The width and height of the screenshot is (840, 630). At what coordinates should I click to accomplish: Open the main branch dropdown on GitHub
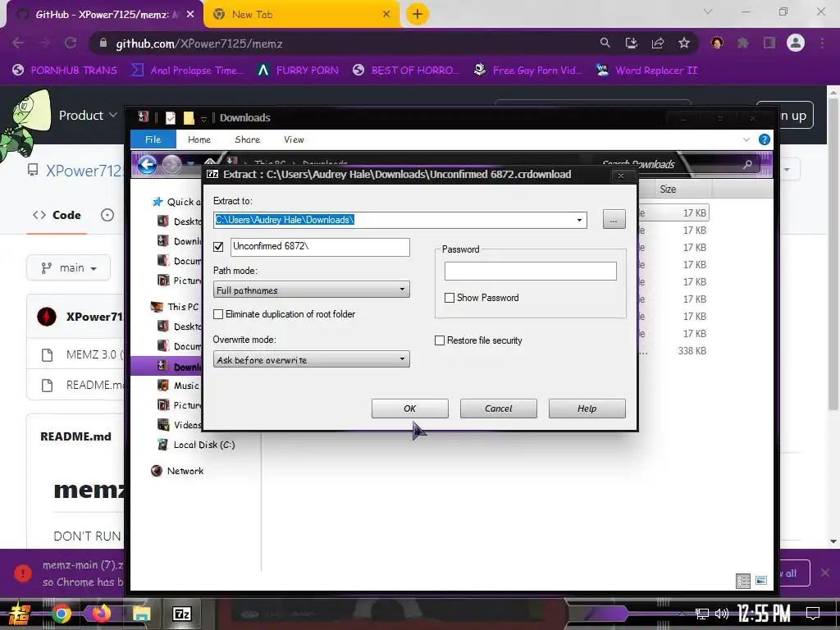click(69, 268)
